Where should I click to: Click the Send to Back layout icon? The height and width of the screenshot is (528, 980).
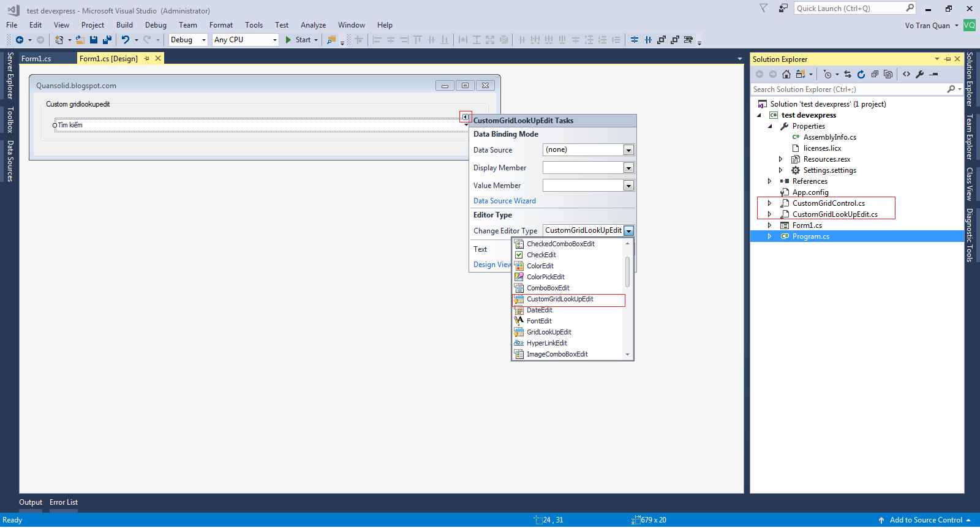click(x=675, y=40)
